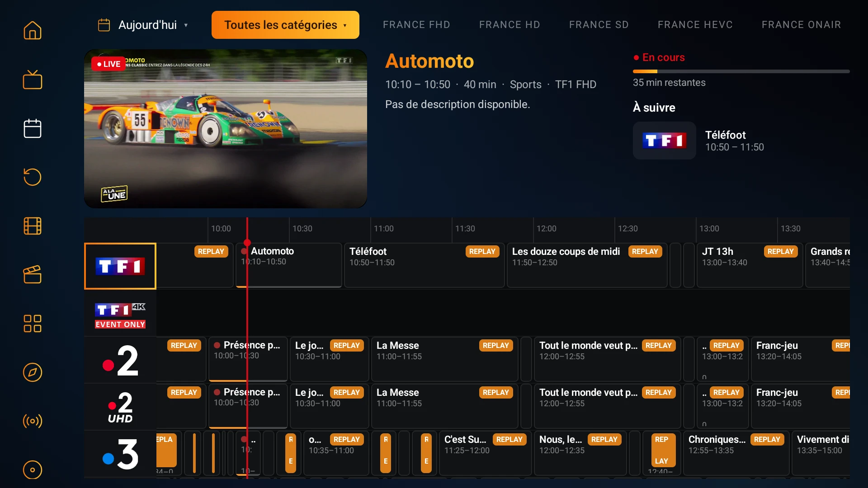Select Tout le monde veut p... on France 2 UHD
Screen dimensions: 868x488
click(608, 406)
